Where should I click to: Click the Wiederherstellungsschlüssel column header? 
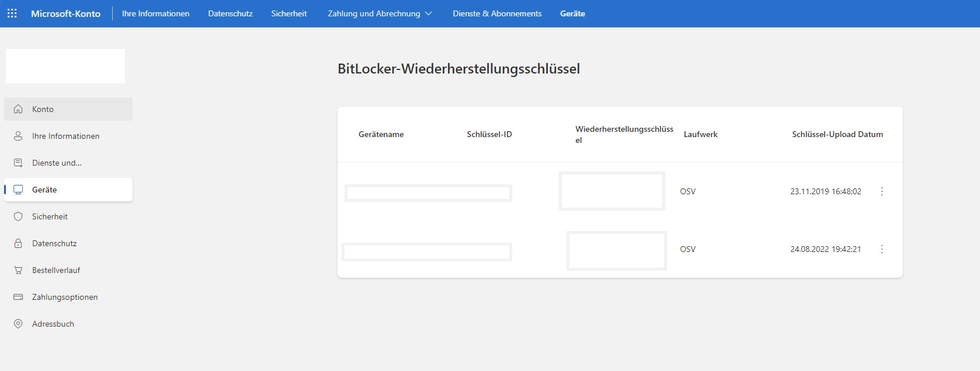[x=624, y=135]
